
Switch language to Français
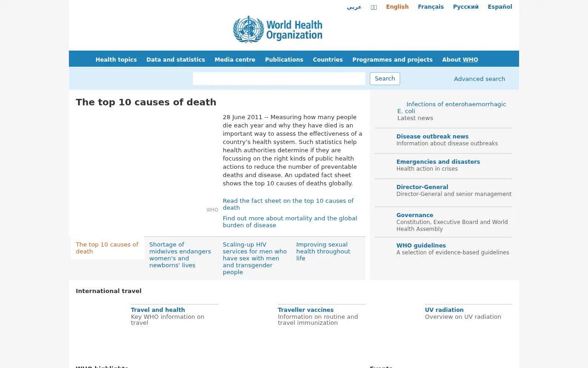click(431, 7)
